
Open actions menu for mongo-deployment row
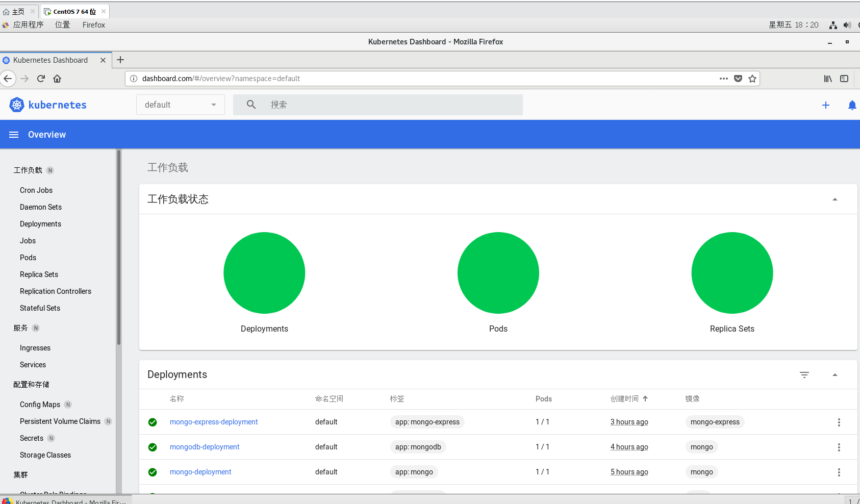pyautogui.click(x=839, y=472)
